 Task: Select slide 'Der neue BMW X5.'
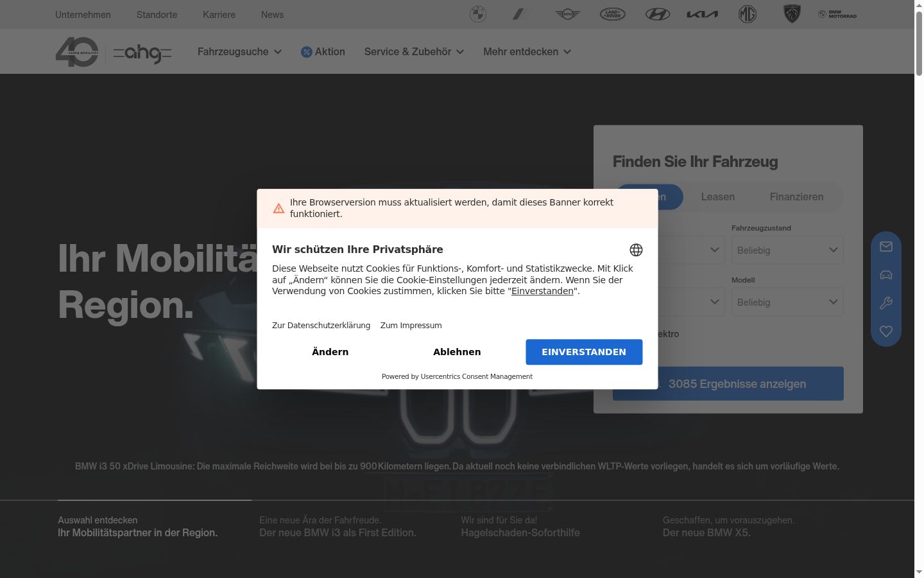pos(728,527)
